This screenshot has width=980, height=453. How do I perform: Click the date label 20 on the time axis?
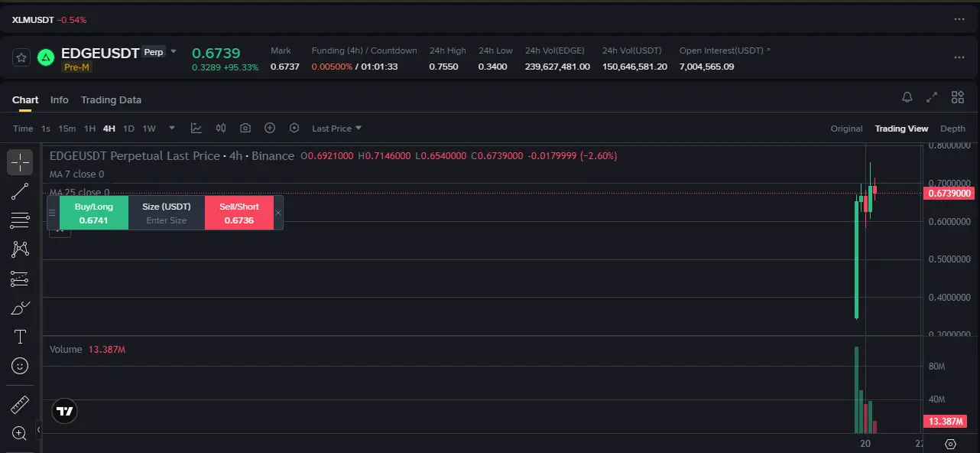click(865, 444)
